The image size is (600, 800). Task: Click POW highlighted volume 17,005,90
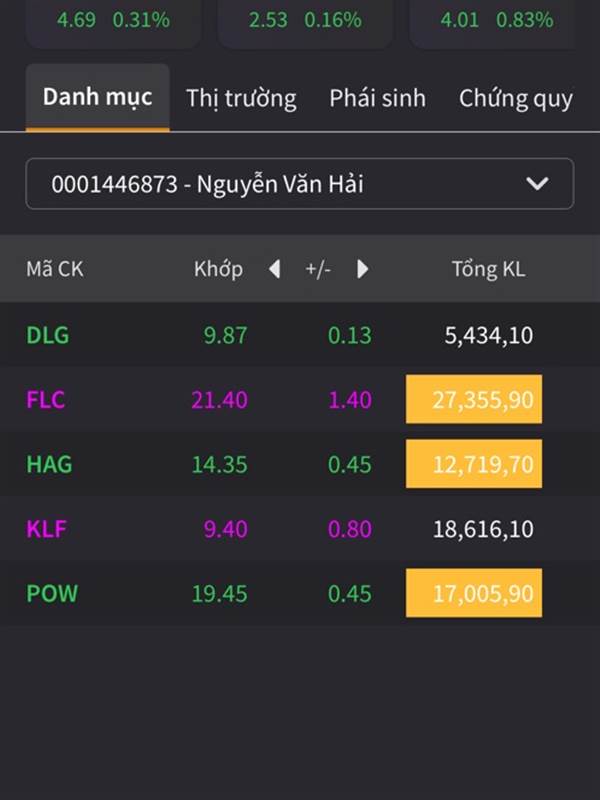point(474,593)
